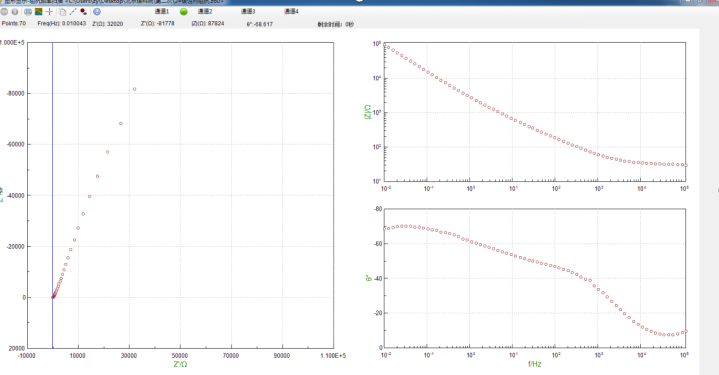Click the copy document icon
Image resolution: width=719 pixels, height=375 pixels.
62,11
